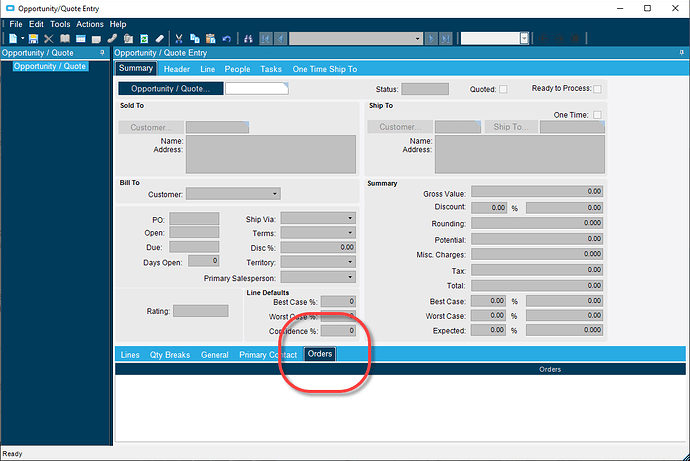Click the calendar icon in toolbar
The width and height of the screenshot is (690, 461).
coord(81,39)
